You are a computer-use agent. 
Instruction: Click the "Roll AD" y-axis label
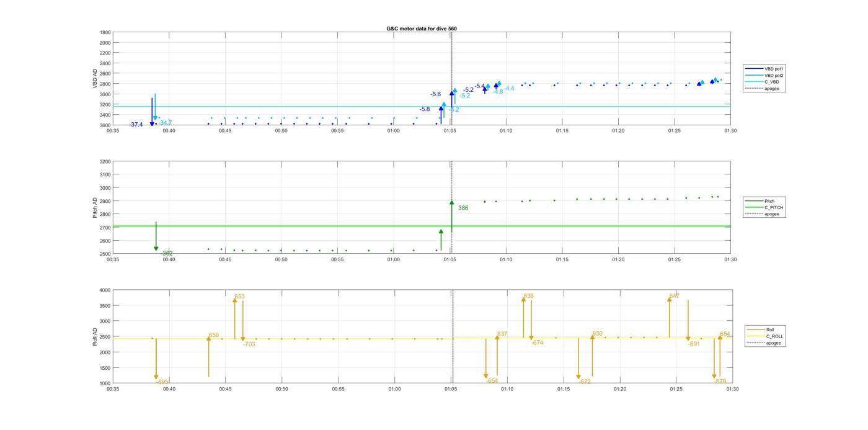(x=95, y=336)
